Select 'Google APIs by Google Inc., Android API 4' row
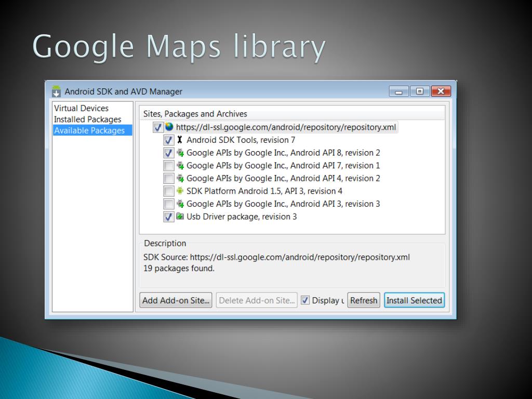 283,178
